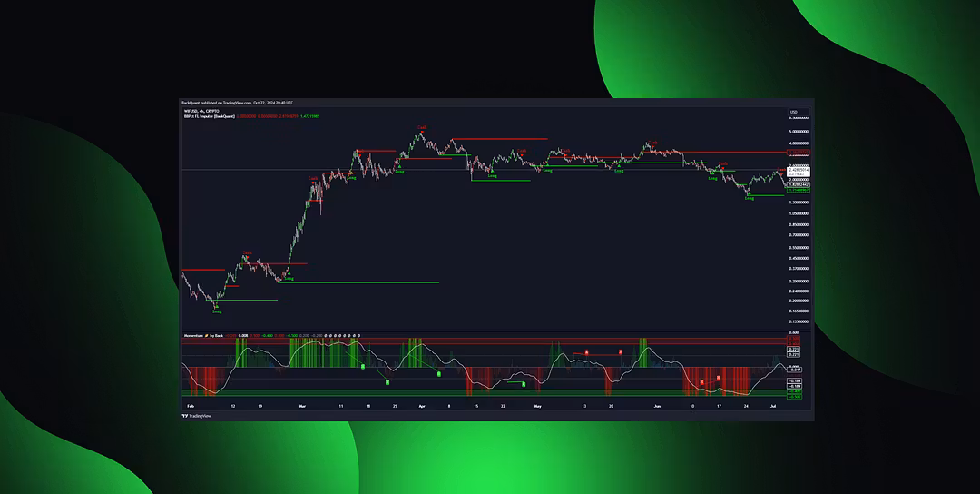Click the green divergence label near April 25
Viewport: 980px width, 494px height.
pos(524,384)
